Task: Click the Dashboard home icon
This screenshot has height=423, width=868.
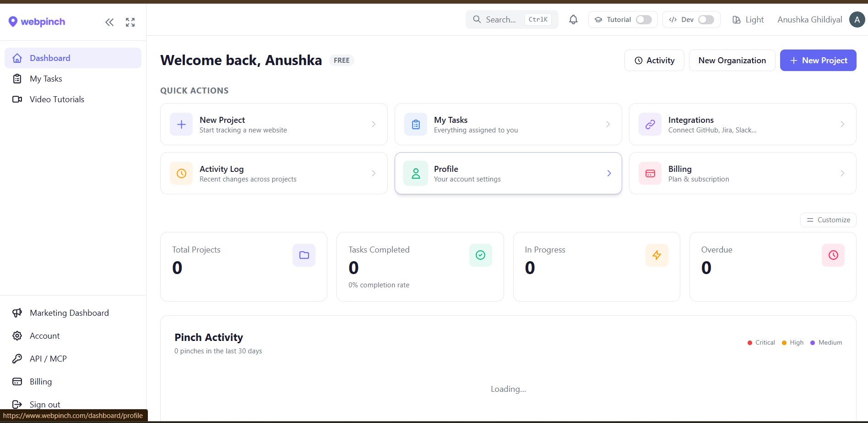Action: (17, 58)
